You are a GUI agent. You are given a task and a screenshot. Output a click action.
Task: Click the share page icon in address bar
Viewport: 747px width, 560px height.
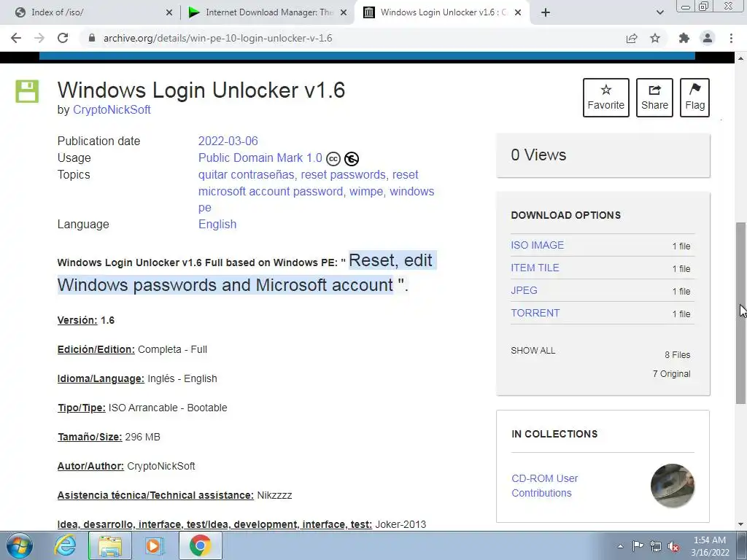pos(632,38)
